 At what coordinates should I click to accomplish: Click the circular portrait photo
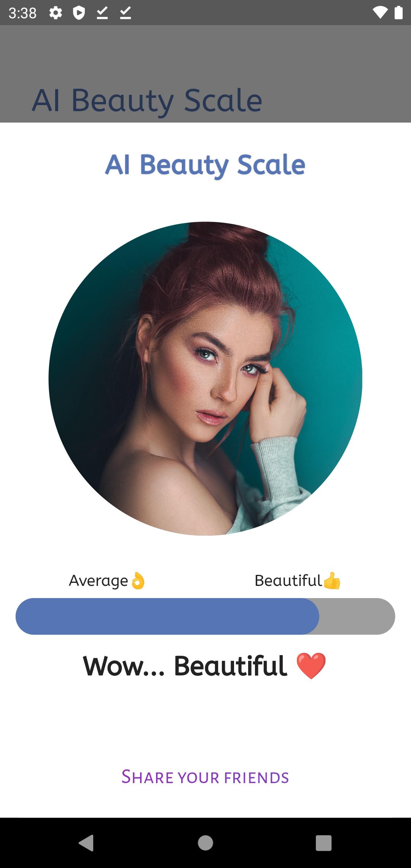205,378
